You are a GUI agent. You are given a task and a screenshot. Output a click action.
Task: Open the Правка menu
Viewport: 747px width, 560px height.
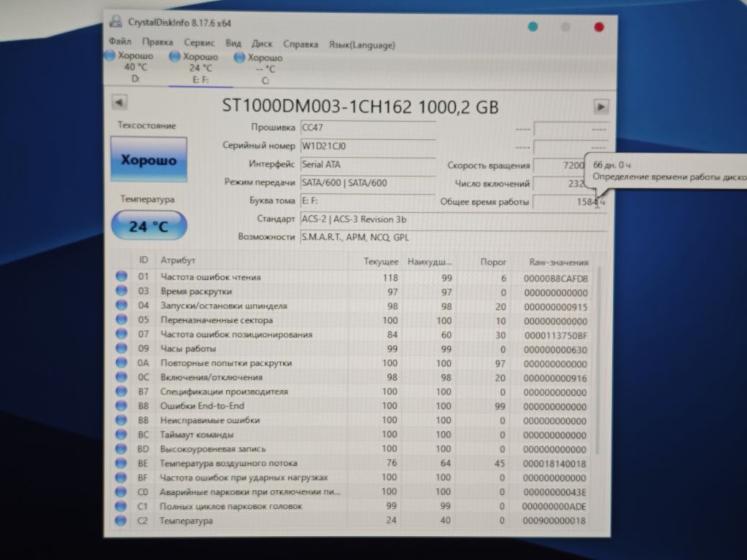click(x=158, y=42)
